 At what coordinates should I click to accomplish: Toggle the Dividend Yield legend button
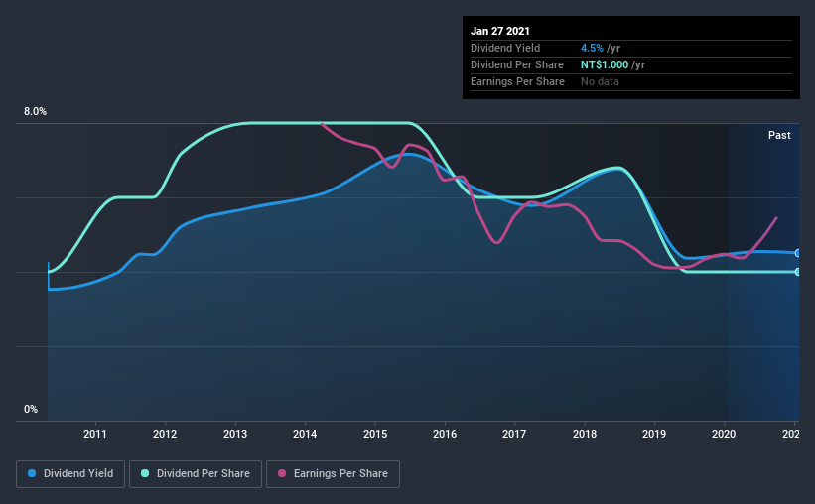(70, 474)
